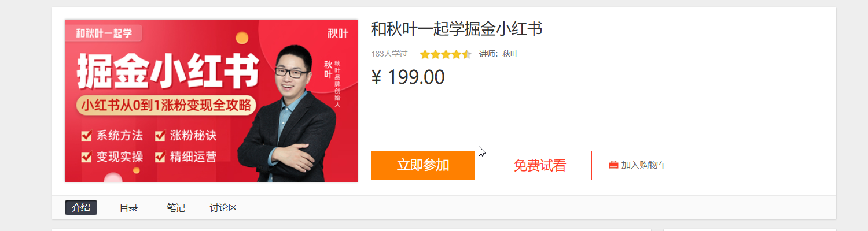Open instructor 秋叶's profile link
868x231 pixels.
(x=510, y=54)
